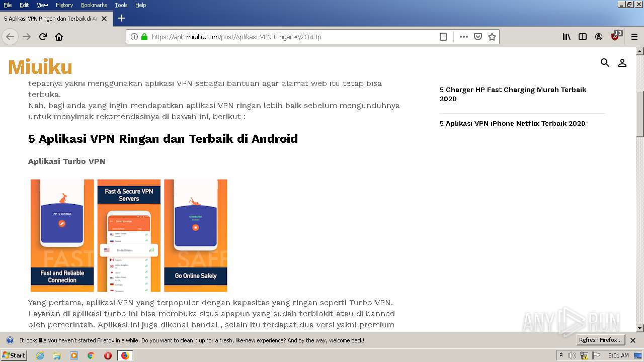Open the View menu
This screenshot has width=644, height=362.
42,5
